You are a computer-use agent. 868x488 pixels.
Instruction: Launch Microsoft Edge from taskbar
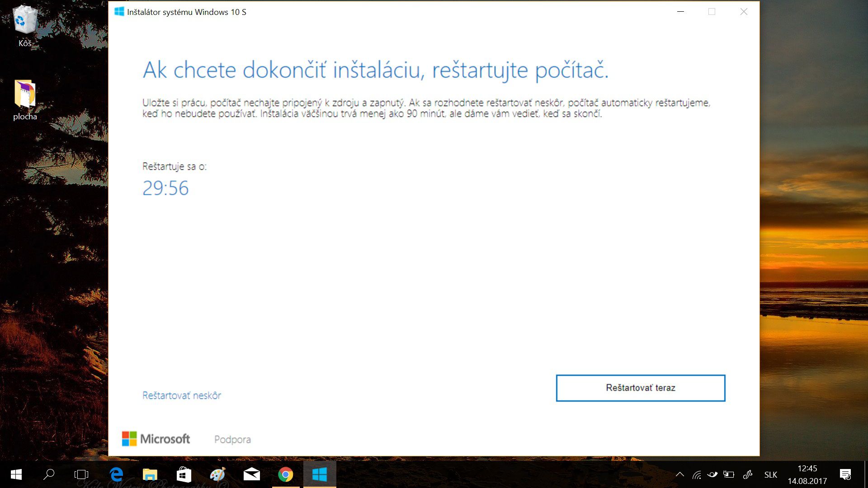[x=117, y=474]
